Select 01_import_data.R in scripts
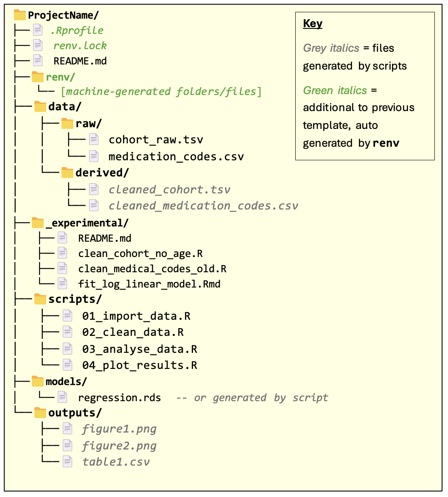Image resolution: width=448 pixels, height=497 pixels. pyautogui.click(x=136, y=316)
